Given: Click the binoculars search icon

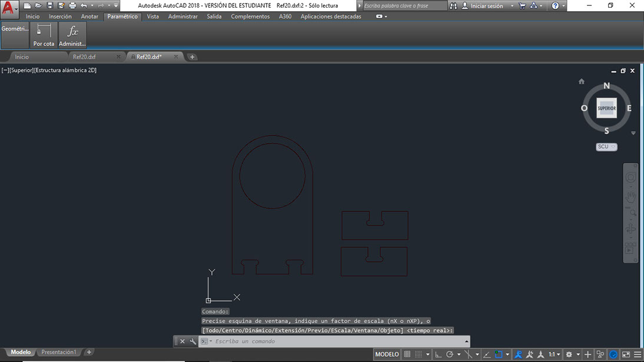Looking at the screenshot, I should [x=453, y=6].
